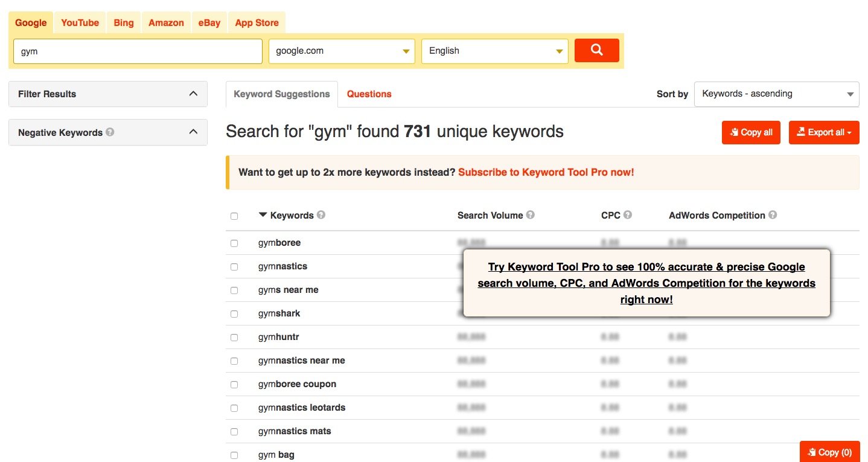Click the Copy all button
Screen dimensions: 868x462
pyautogui.click(x=751, y=132)
